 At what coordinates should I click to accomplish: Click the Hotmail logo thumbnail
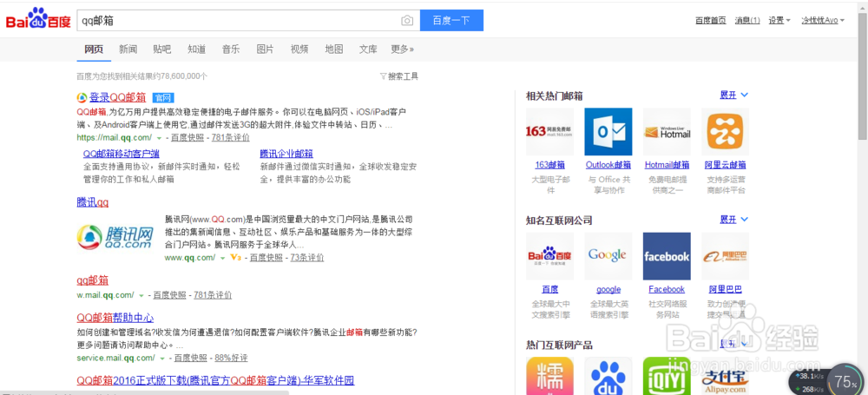[x=667, y=131]
